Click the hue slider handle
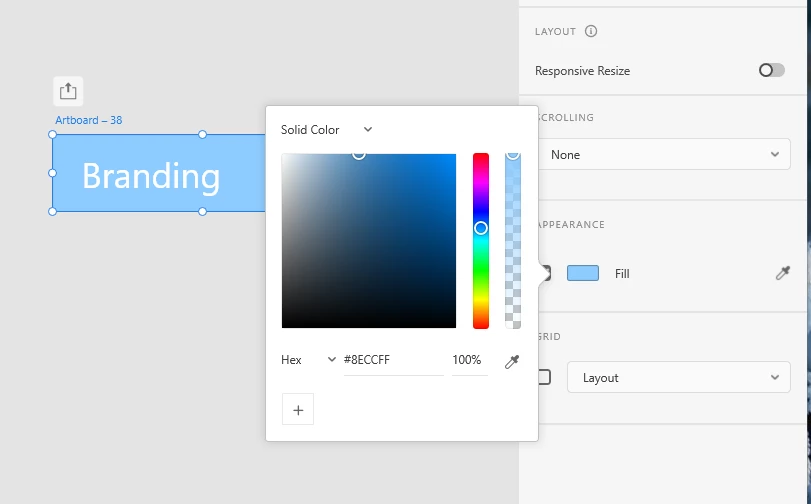 (480, 228)
